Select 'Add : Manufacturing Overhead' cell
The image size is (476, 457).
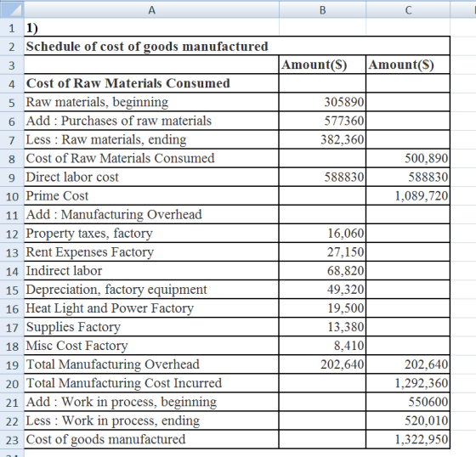tap(151, 215)
